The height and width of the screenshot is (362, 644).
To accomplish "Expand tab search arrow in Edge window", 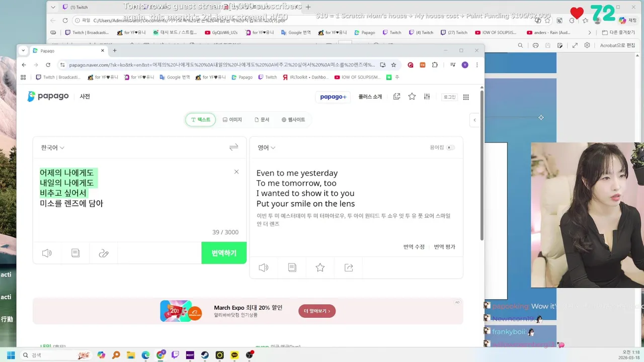I will (53, 8).
